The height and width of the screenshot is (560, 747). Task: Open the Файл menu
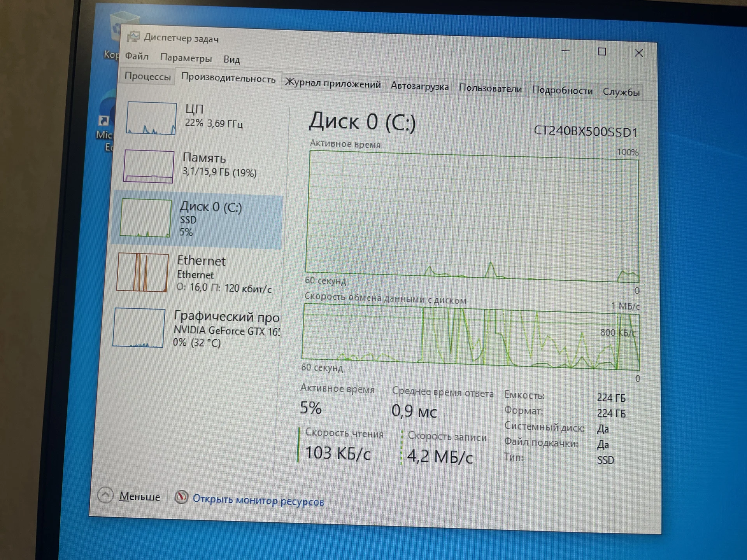pyautogui.click(x=137, y=56)
